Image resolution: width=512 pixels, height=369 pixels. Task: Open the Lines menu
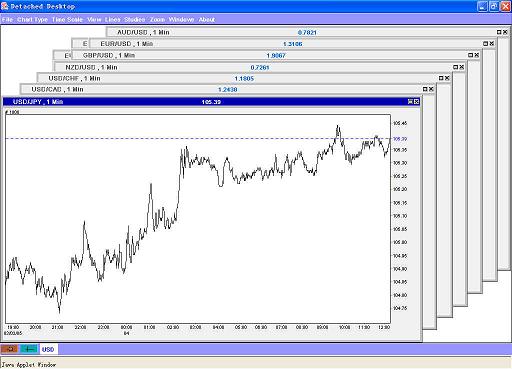(113, 20)
